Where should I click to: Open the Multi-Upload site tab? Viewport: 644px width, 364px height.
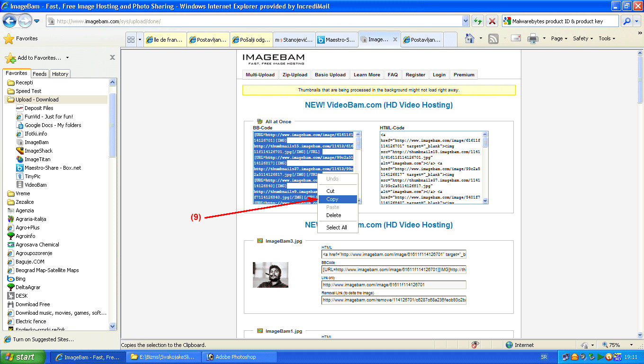[x=260, y=75]
